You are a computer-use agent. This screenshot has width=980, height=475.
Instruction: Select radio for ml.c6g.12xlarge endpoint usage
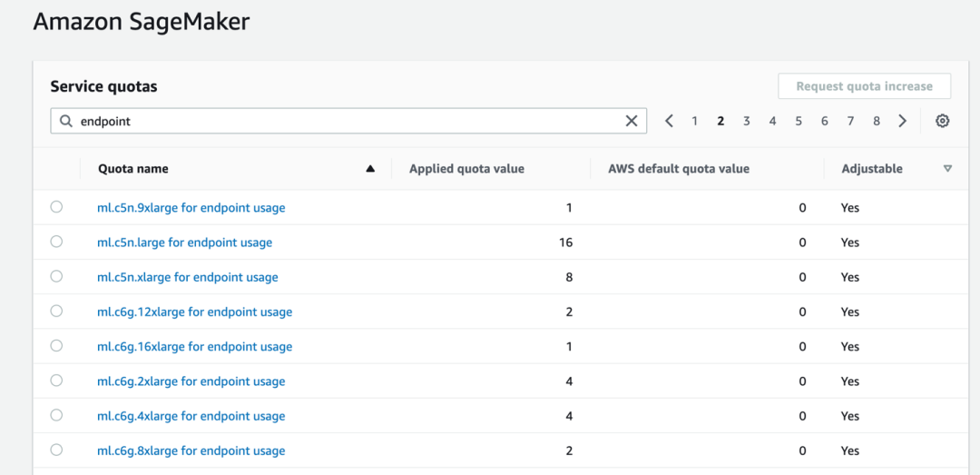[x=56, y=312]
